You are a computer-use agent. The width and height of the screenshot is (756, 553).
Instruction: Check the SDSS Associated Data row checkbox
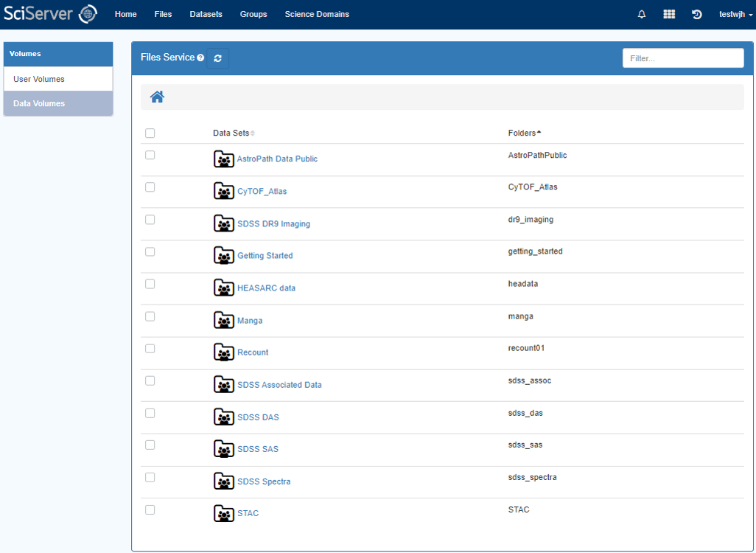click(x=150, y=380)
